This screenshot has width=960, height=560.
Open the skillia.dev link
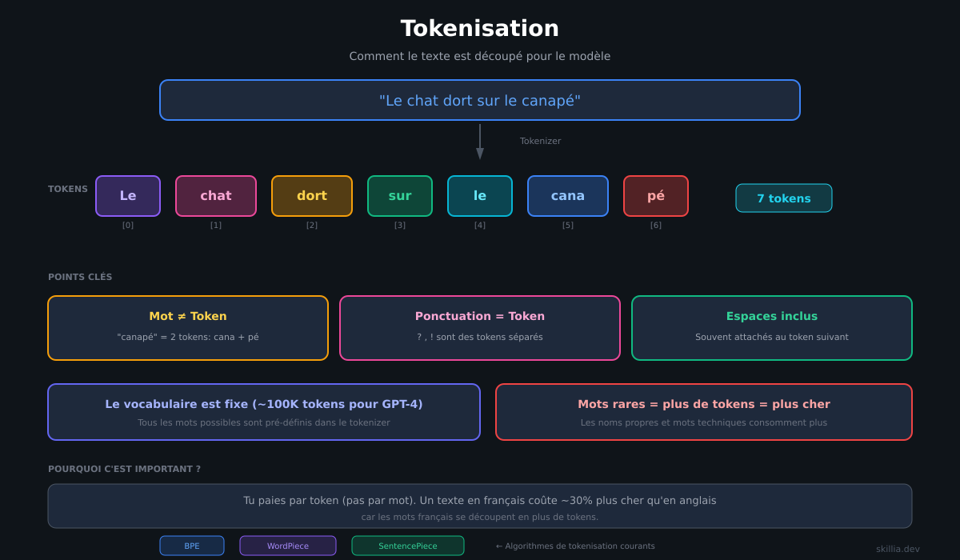point(898,549)
